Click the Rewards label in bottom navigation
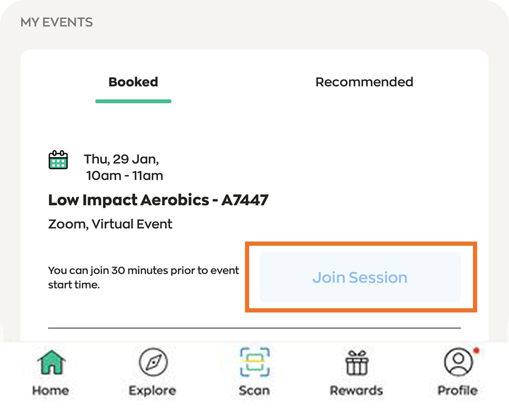509x420 pixels. point(356,391)
